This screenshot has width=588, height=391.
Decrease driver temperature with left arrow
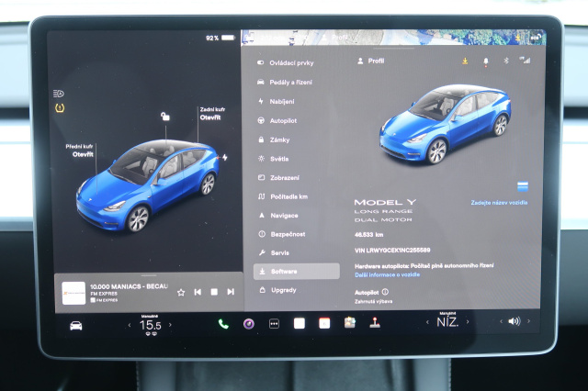(130, 325)
